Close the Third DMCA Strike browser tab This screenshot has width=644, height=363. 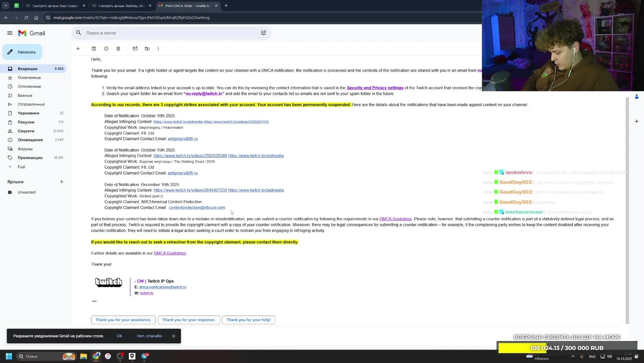[216, 6]
